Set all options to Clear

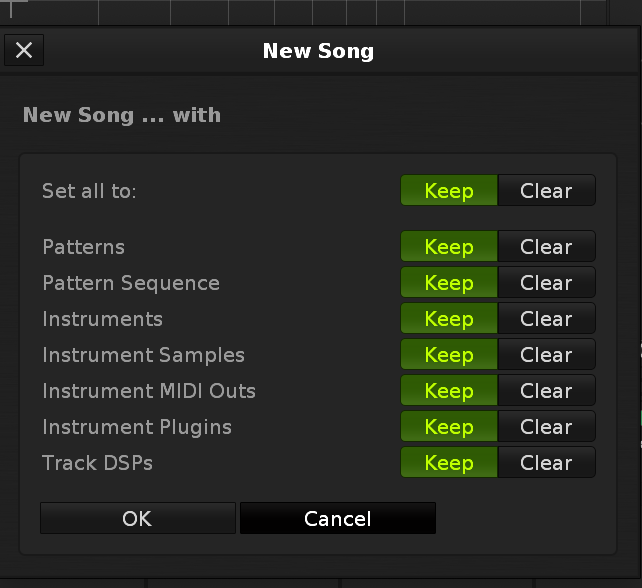pyautogui.click(x=546, y=191)
